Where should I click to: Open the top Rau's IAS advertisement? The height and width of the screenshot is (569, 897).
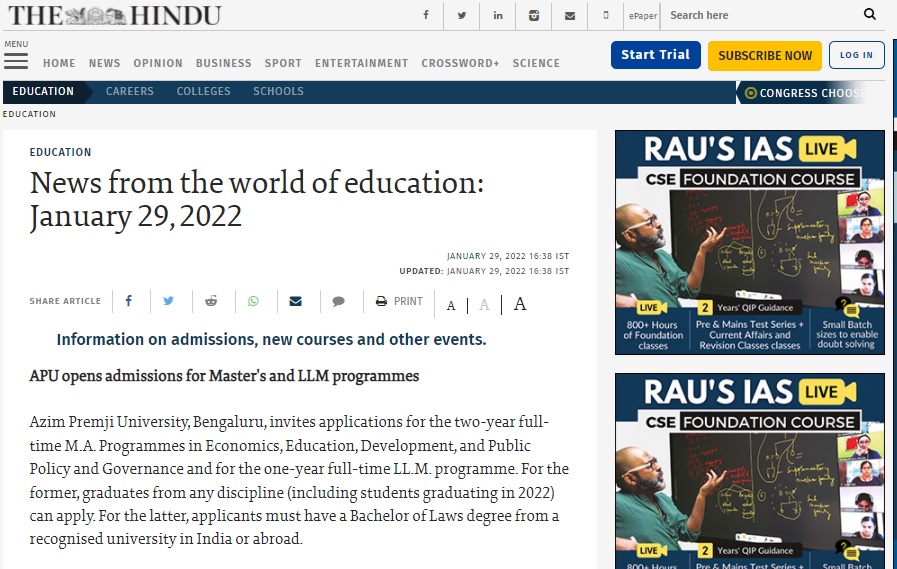(x=749, y=242)
